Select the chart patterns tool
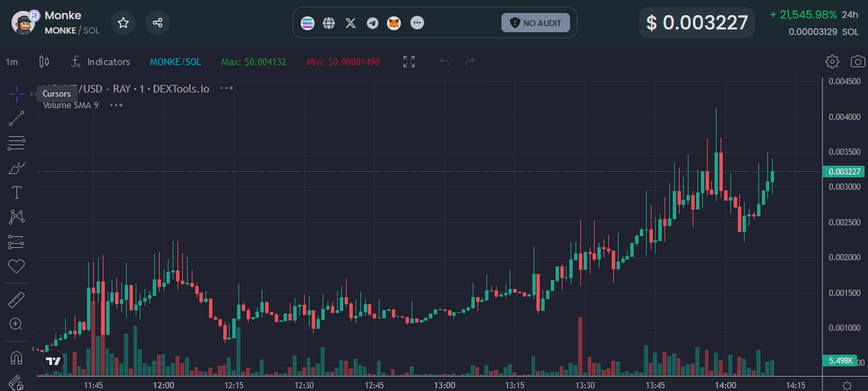The height and width of the screenshot is (391, 868). click(16, 217)
